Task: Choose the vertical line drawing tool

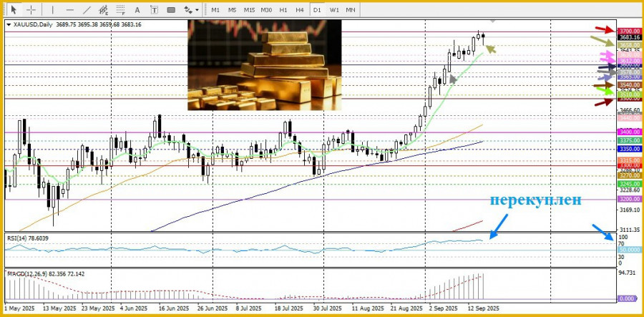Action: point(52,10)
